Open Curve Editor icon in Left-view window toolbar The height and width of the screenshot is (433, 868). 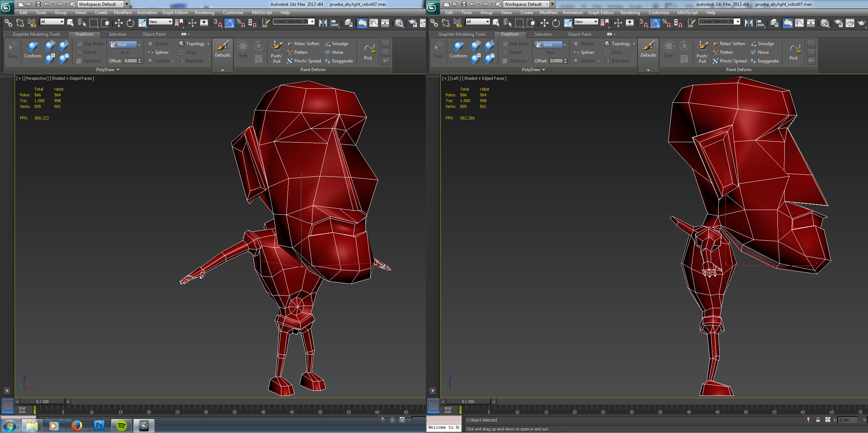[799, 23]
